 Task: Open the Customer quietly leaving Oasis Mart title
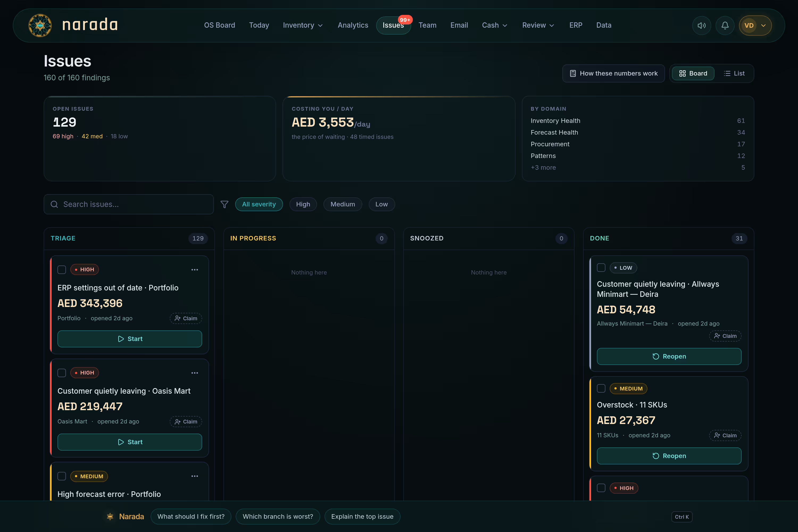(124, 391)
